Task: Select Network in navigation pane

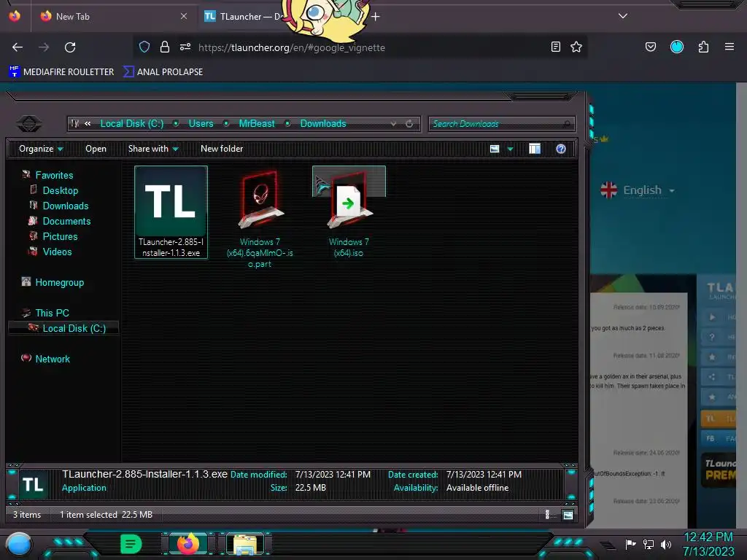Action: pos(53,359)
